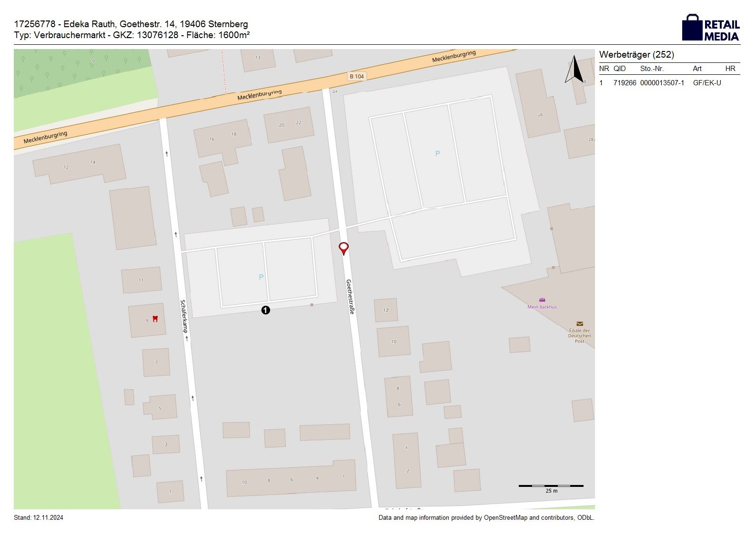Click the Schäferkamp street label
This screenshot has height=535, width=756.
click(183, 315)
